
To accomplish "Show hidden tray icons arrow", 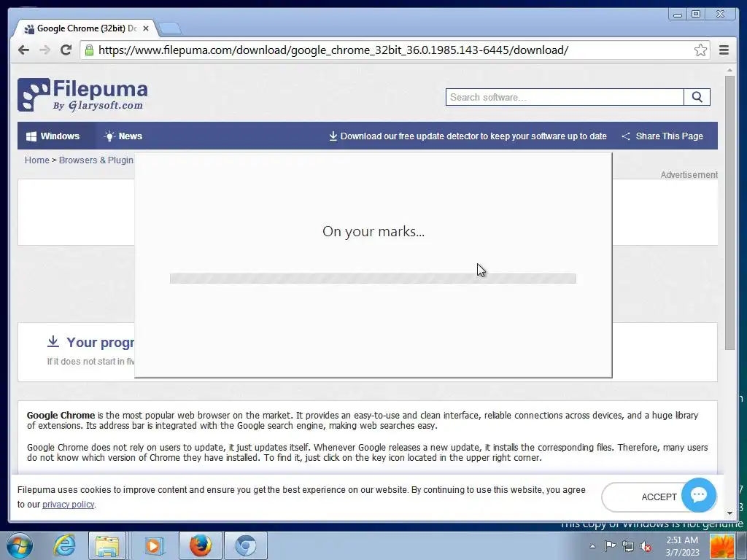I will tap(592, 546).
